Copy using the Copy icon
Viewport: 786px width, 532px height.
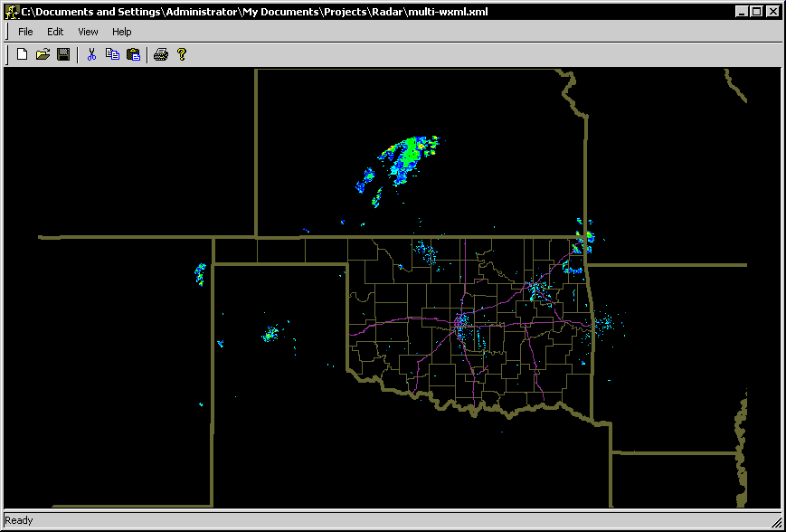[111, 53]
